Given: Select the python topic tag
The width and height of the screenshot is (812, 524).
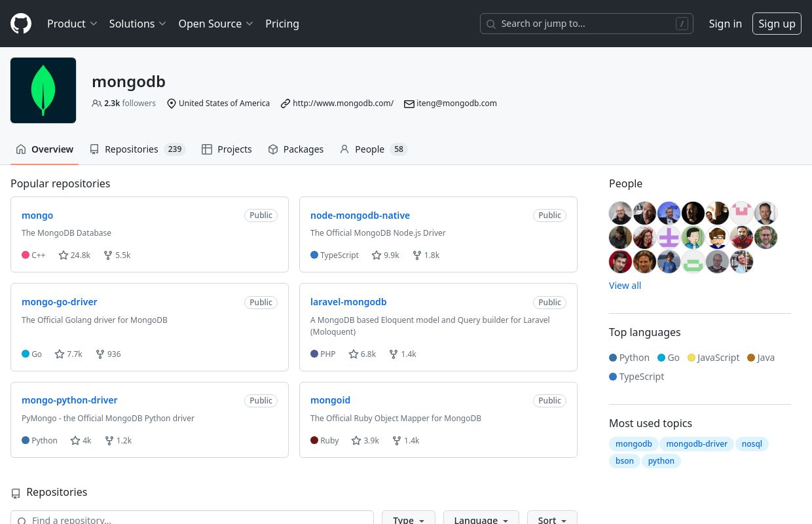Looking at the screenshot, I should point(661,461).
